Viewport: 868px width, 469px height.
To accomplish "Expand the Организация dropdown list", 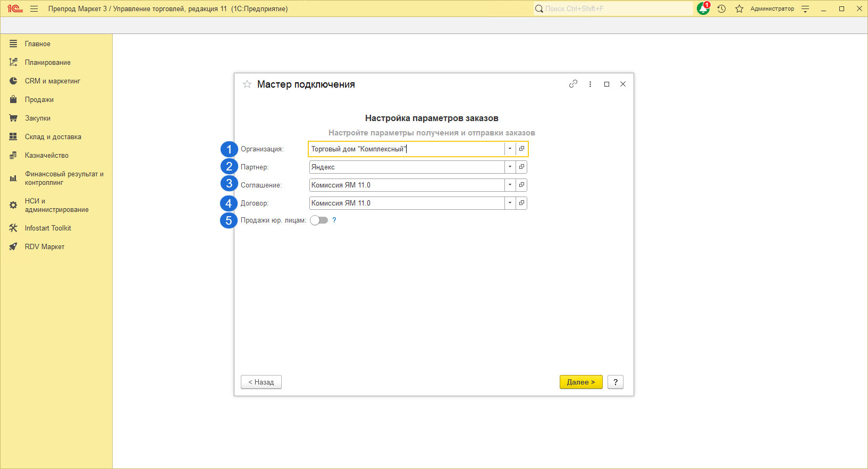I will [x=510, y=149].
